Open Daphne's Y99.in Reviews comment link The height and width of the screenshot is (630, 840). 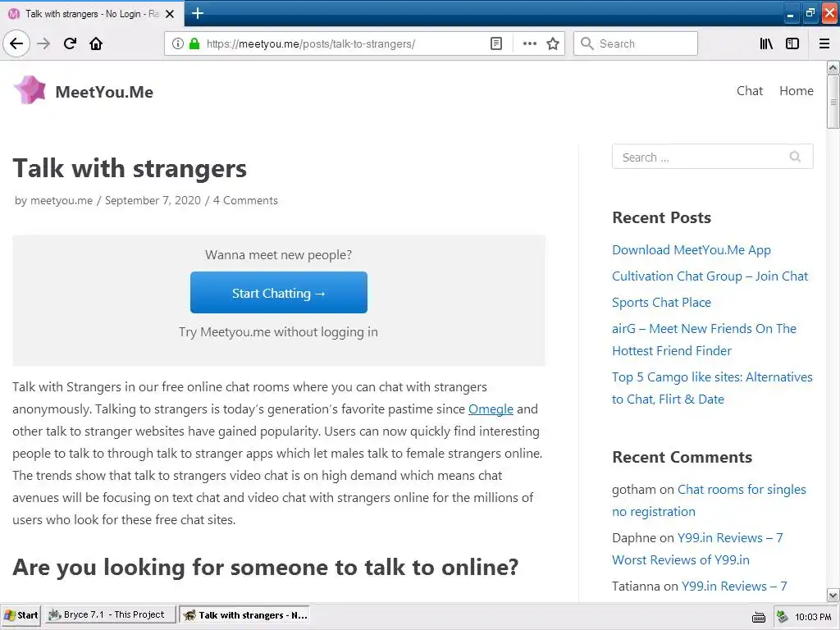(x=697, y=549)
